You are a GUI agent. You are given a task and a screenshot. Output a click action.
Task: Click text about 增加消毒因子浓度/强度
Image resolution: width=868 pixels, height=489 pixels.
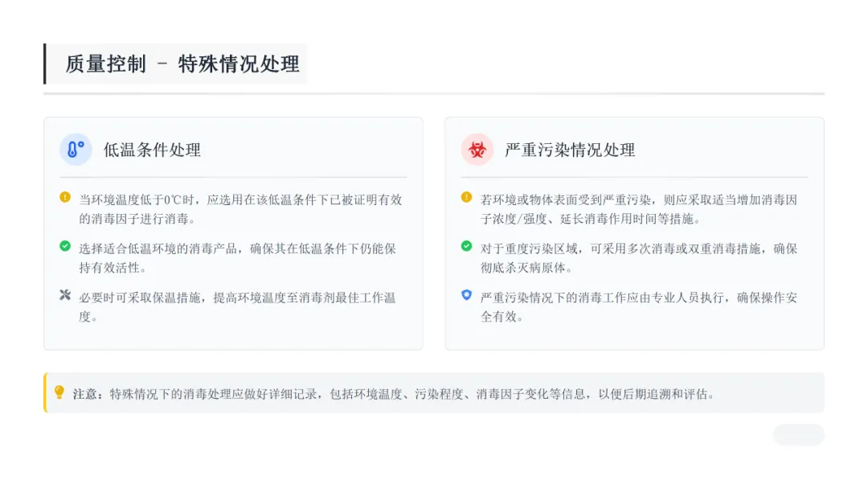(639, 209)
